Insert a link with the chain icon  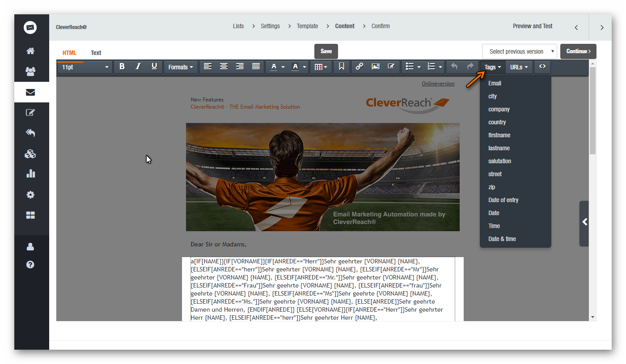(x=360, y=67)
